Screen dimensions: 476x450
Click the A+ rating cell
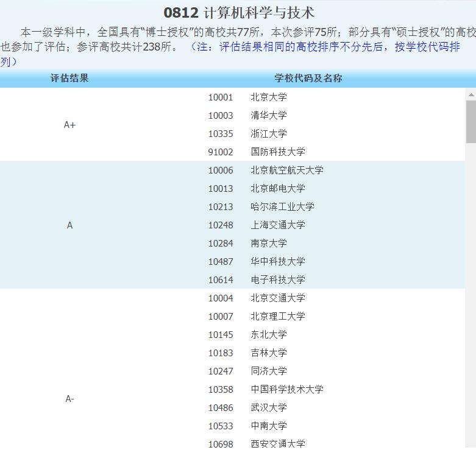coord(69,125)
